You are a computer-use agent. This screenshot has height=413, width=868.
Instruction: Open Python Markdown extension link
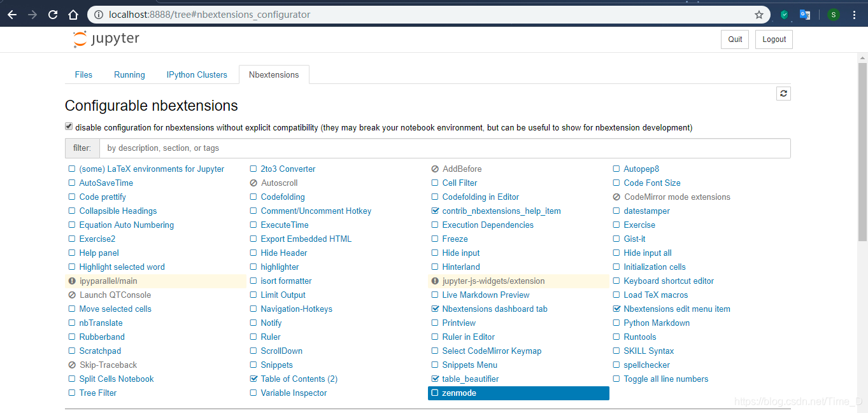coord(657,323)
